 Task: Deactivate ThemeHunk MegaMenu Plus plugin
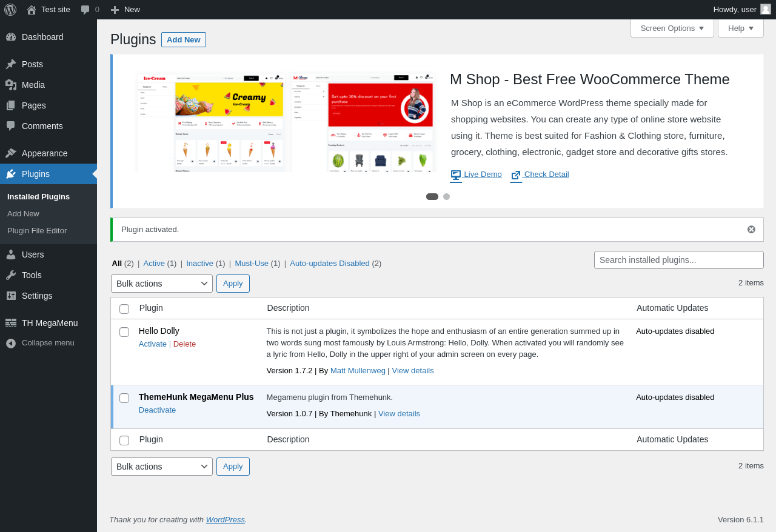[158, 410]
